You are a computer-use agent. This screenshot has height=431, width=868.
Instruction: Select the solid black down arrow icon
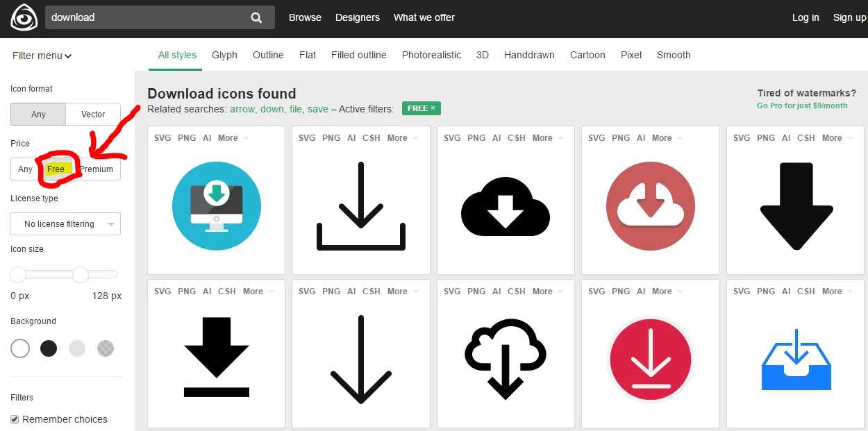pyautogui.click(x=796, y=206)
